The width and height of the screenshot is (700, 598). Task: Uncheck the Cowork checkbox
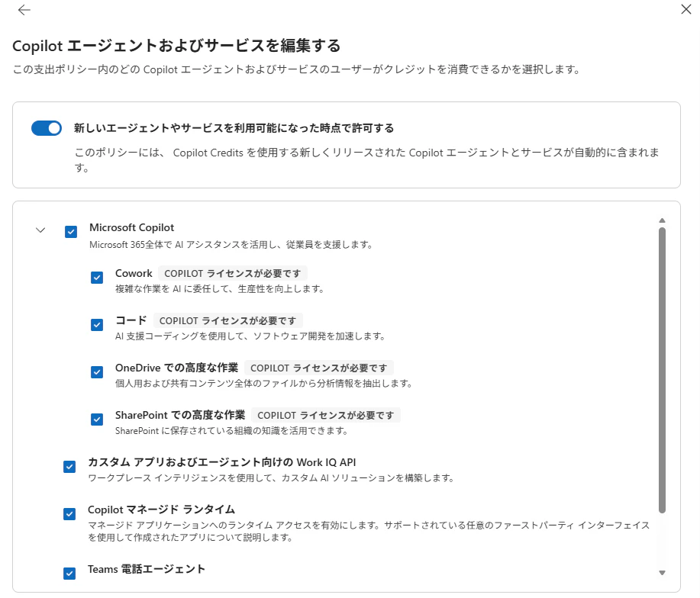click(97, 278)
